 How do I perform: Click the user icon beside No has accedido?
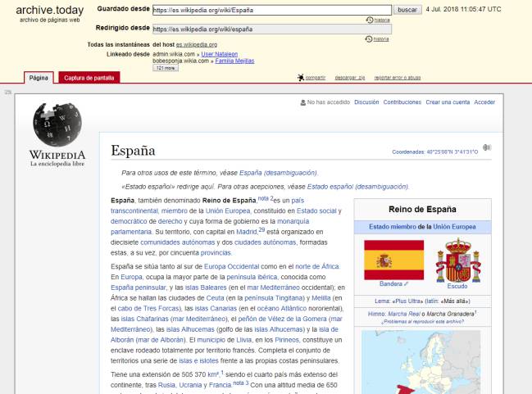point(303,102)
